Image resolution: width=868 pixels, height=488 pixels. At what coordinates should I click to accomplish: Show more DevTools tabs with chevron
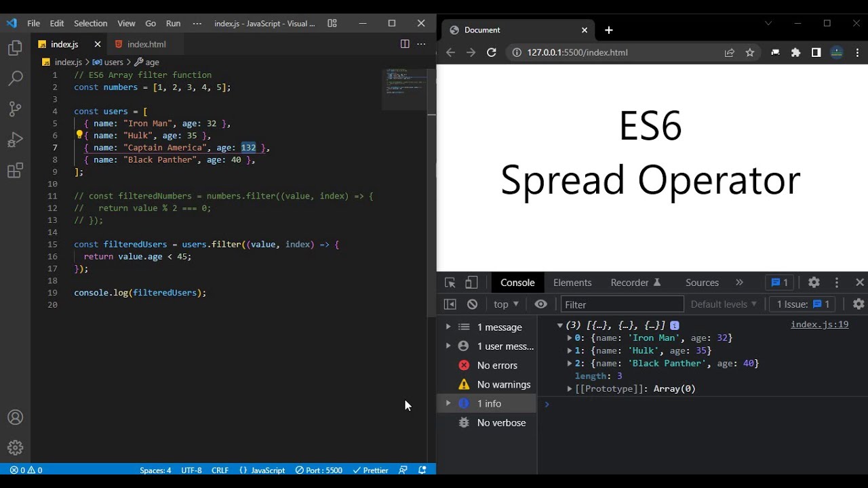pos(739,283)
